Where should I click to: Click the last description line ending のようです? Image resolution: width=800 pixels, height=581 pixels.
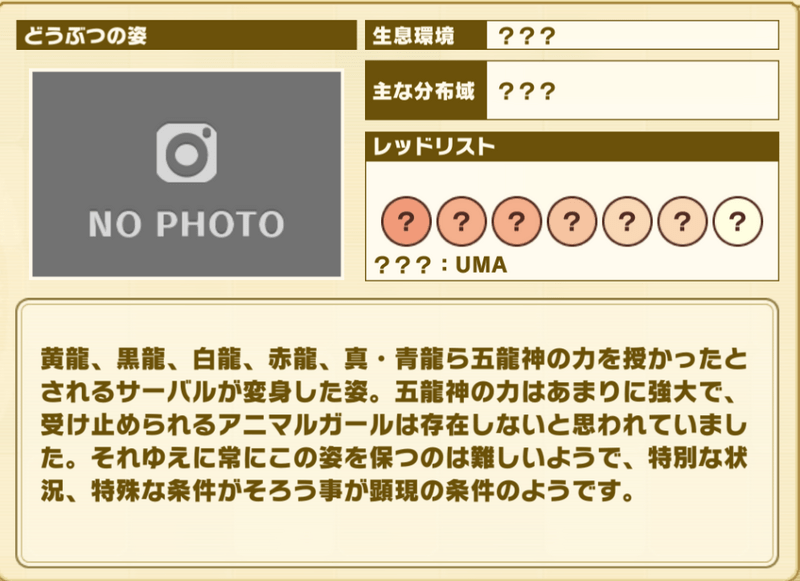tap(337, 491)
